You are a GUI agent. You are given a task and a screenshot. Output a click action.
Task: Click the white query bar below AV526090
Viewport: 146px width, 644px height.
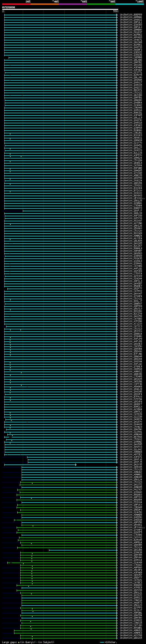click(x=60, y=9)
